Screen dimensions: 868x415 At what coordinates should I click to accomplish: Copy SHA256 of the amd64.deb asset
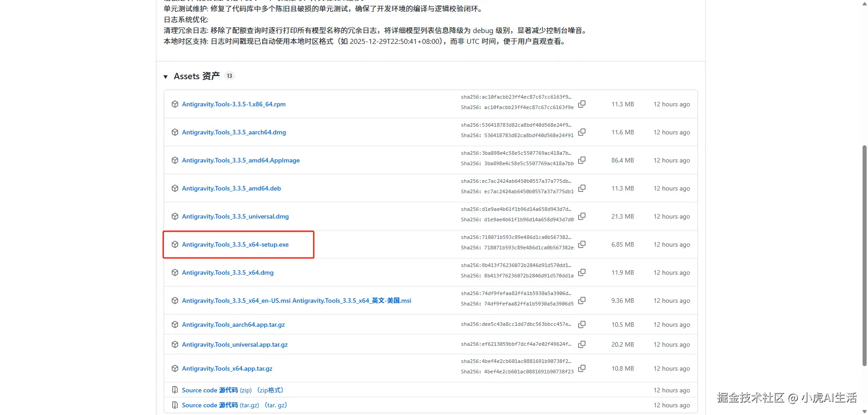[x=582, y=188]
